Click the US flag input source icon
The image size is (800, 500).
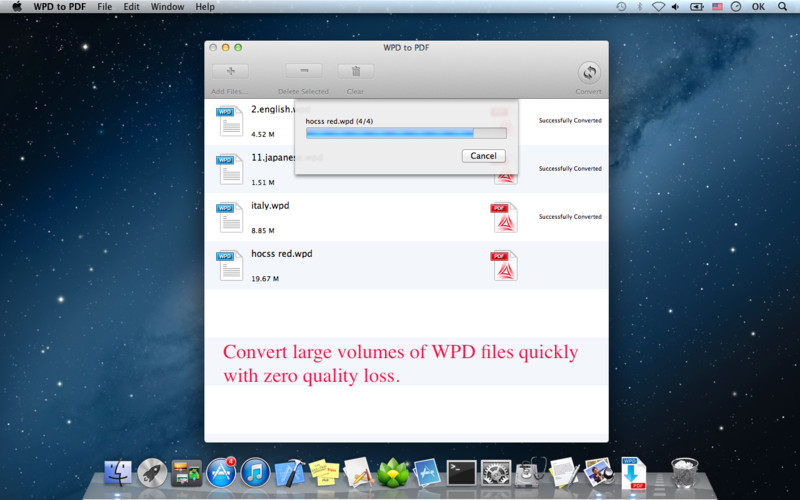tap(717, 7)
